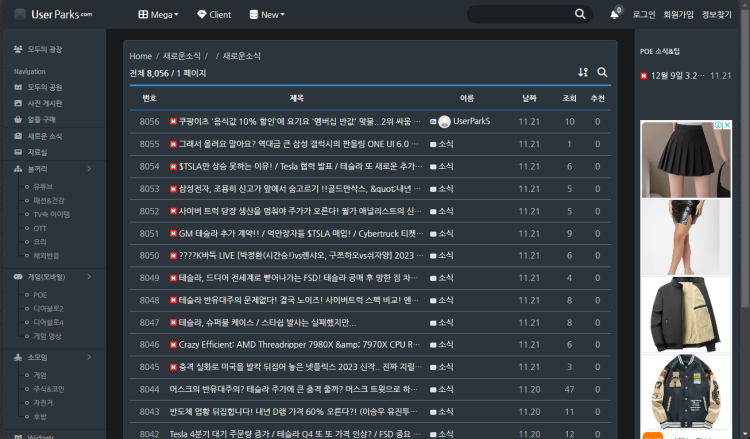Open the Mega dropdown menu
The height and width of the screenshot is (439, 750).
pyautogui.click(x=158, y=15)
